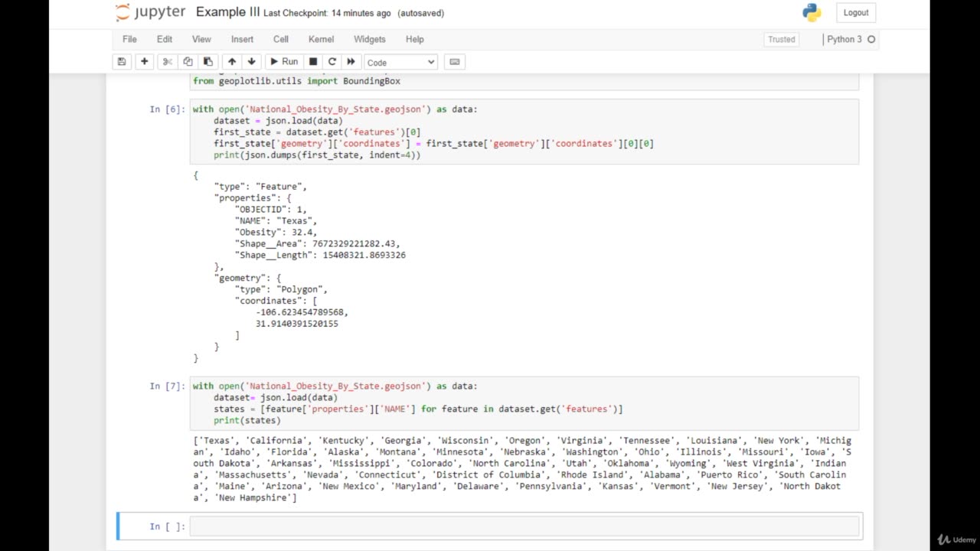Click the 31.9140391520155 coordinate value
The height and width of the screenshot is (551, 980).
[x=297, y=324]
